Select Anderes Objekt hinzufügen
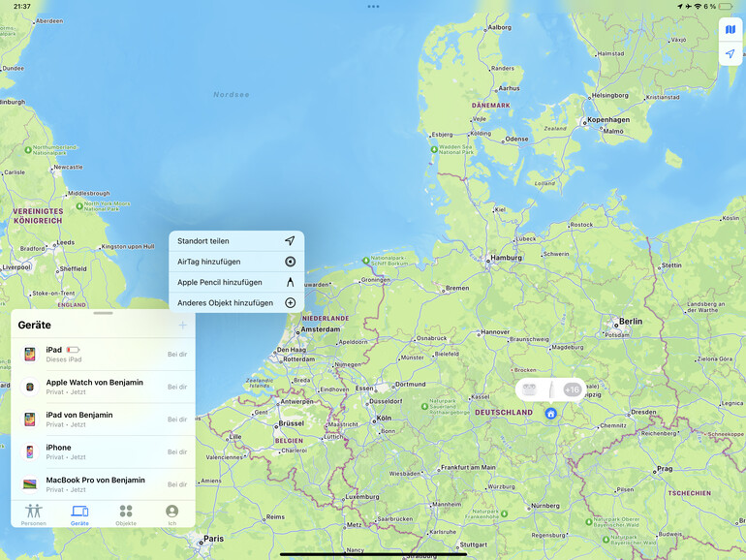The image size is (746, 560). pyautogui.click(x=236, y=302)
